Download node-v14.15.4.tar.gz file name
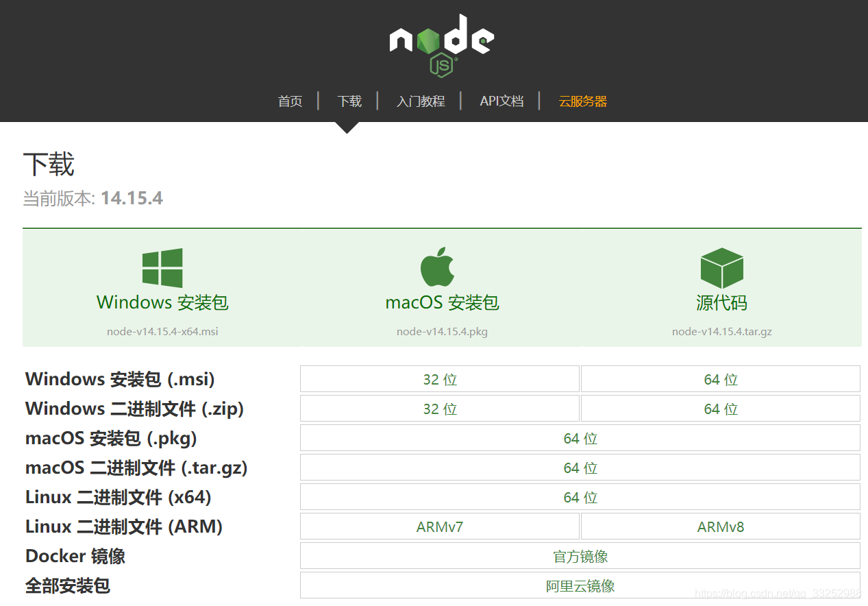This screenshot has height=606, width=868. tap(722, 332)
